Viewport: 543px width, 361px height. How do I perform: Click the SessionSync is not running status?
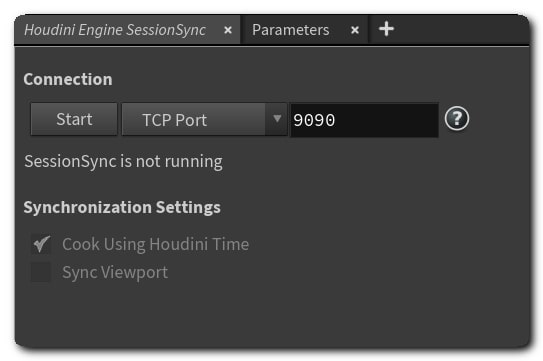(123, 161)
